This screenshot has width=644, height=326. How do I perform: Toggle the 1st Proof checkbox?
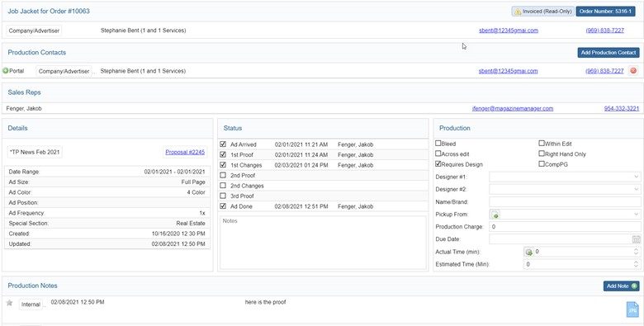223,155
